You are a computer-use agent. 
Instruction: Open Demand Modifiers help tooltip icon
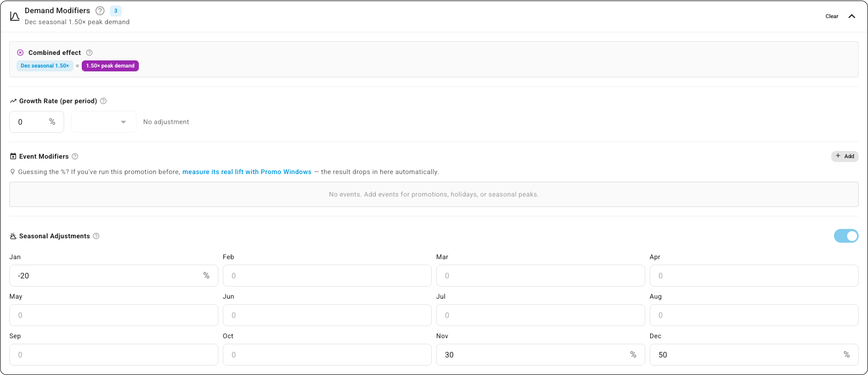click(x=100, y=10)
